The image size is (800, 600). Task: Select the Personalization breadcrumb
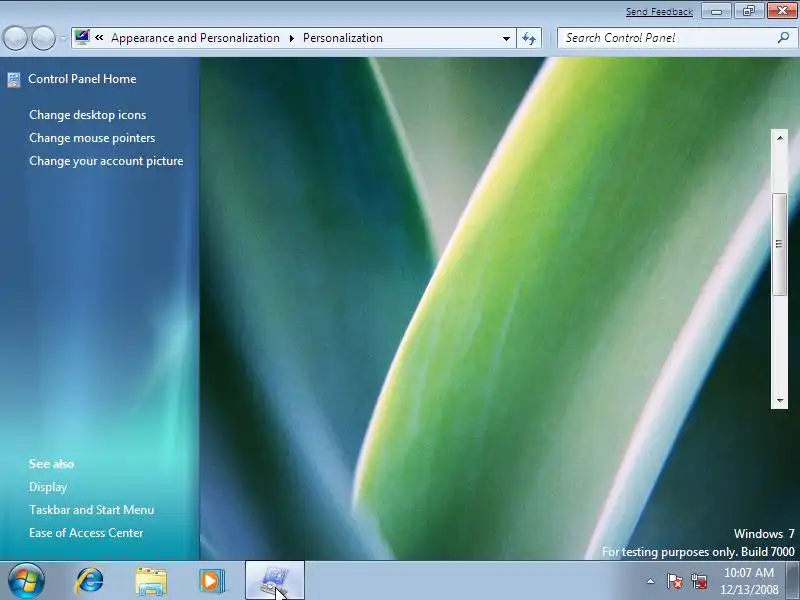[343, 38]
